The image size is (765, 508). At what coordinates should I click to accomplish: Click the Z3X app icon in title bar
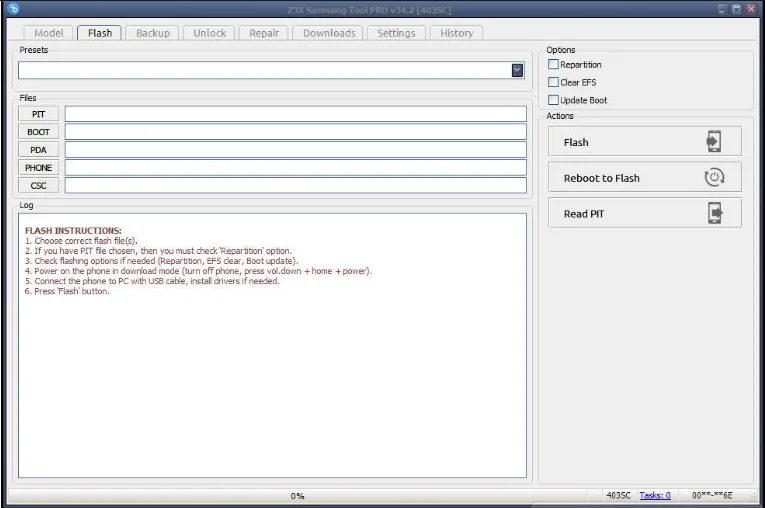pyautogui.click(x=13, y=8)
